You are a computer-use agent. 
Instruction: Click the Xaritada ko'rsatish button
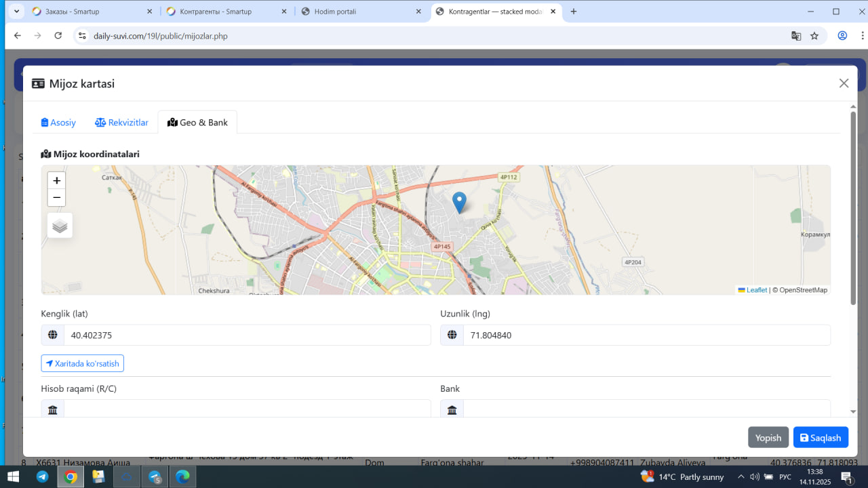tap(82, 364)
